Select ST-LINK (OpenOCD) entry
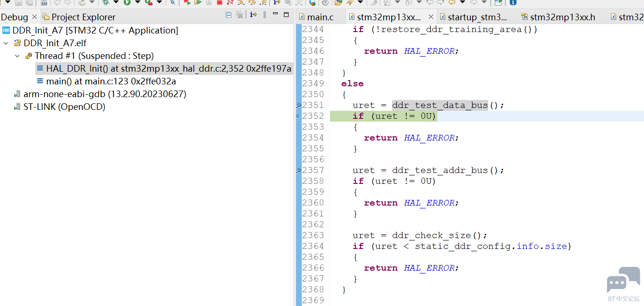 pos(59,107)
